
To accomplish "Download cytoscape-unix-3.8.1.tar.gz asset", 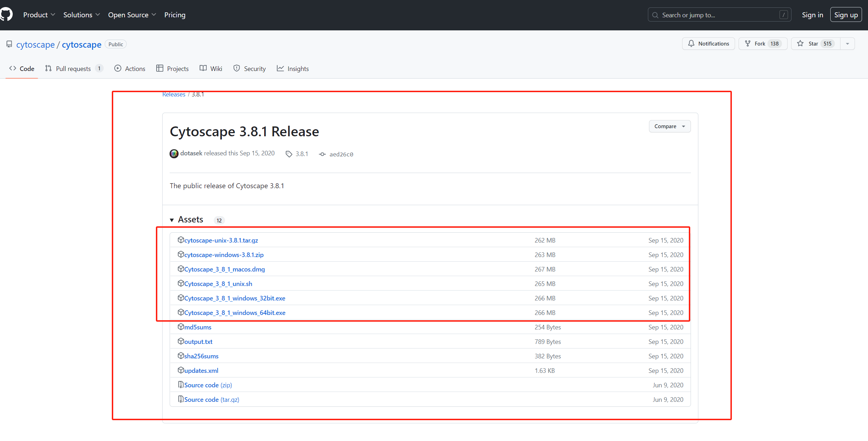I will pos(221,240).
